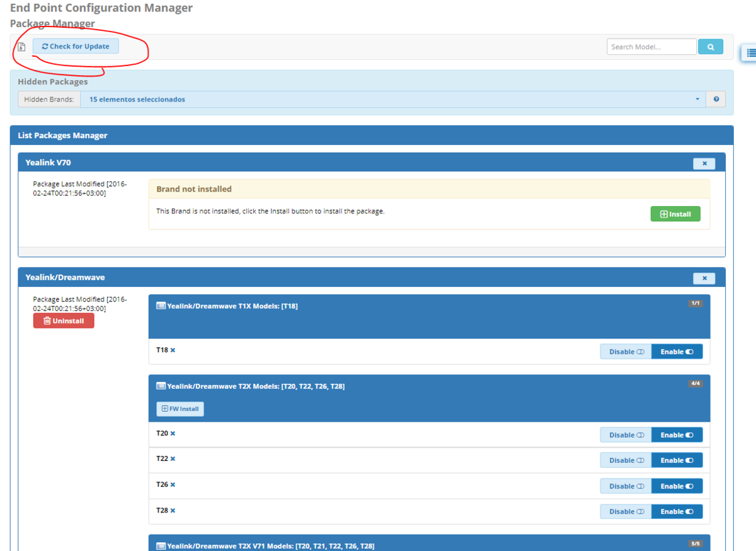Enable model T20
This screenshot has width=756, height=551.
point(677,435)
